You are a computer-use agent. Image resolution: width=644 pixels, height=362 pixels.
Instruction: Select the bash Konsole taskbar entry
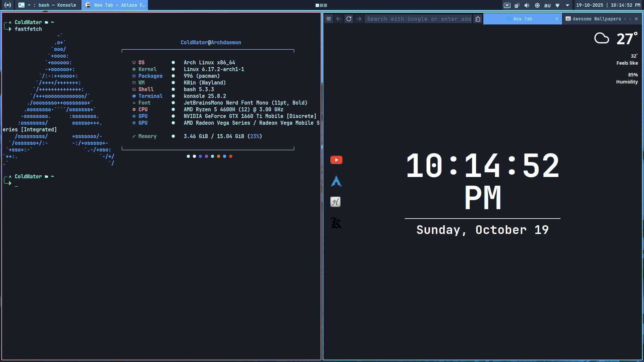point(47,5)
